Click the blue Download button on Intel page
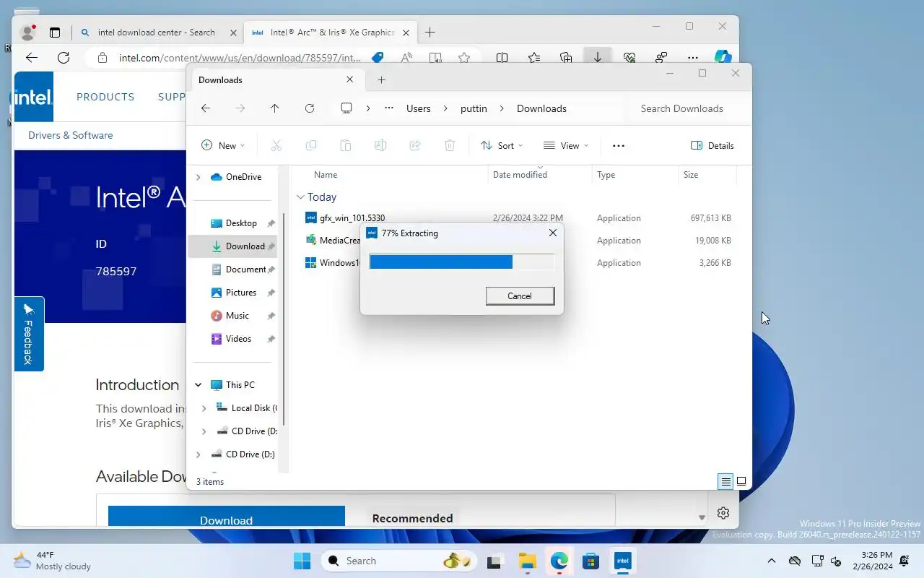The image size is (924, 578). click(227, 517)
